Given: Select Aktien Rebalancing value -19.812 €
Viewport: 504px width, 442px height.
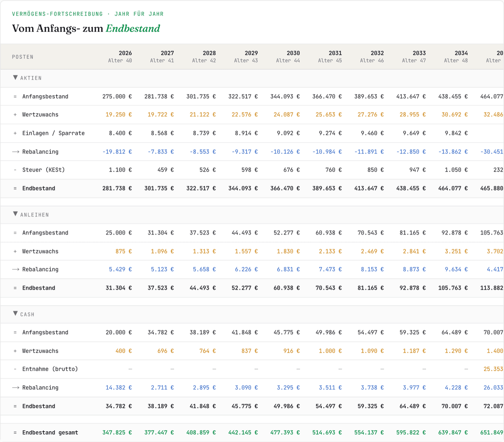Looking at the screenshot, I should click(x=117, y=152).
